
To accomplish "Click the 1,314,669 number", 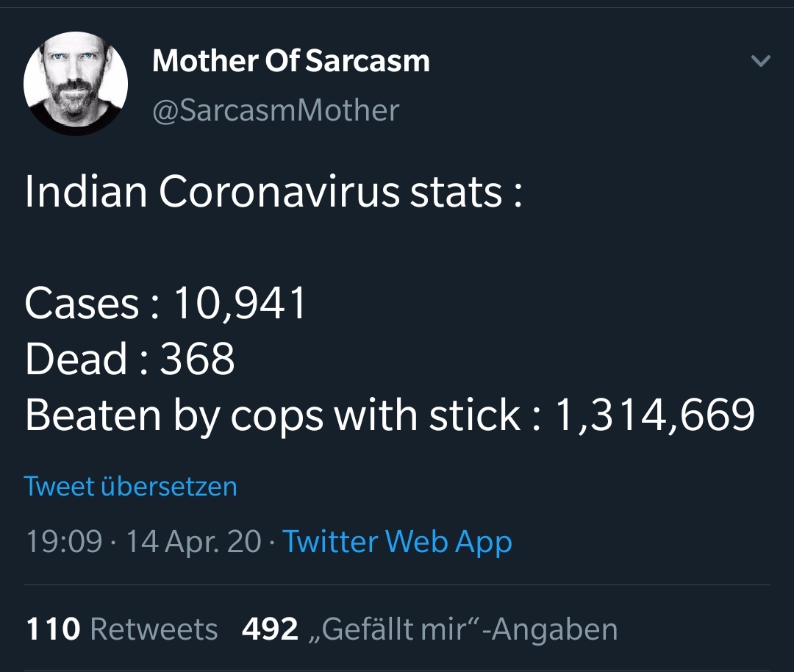I will pyautogui.click(x=654, y=415).
